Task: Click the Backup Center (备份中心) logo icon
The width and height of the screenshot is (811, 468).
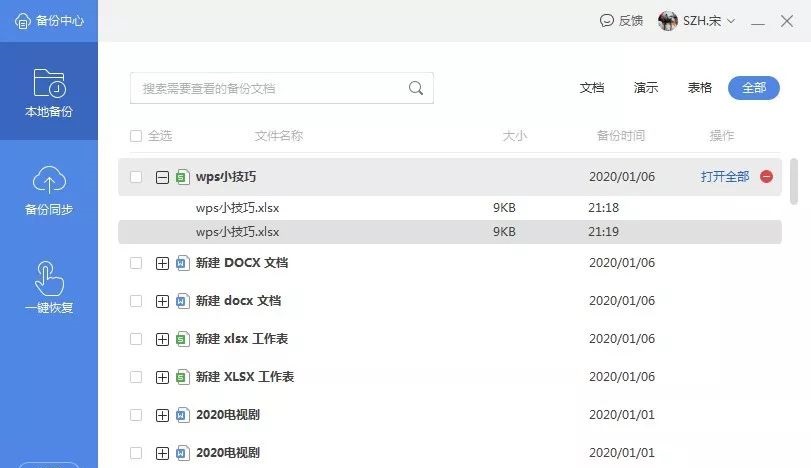Action: (x=22, y=21)
